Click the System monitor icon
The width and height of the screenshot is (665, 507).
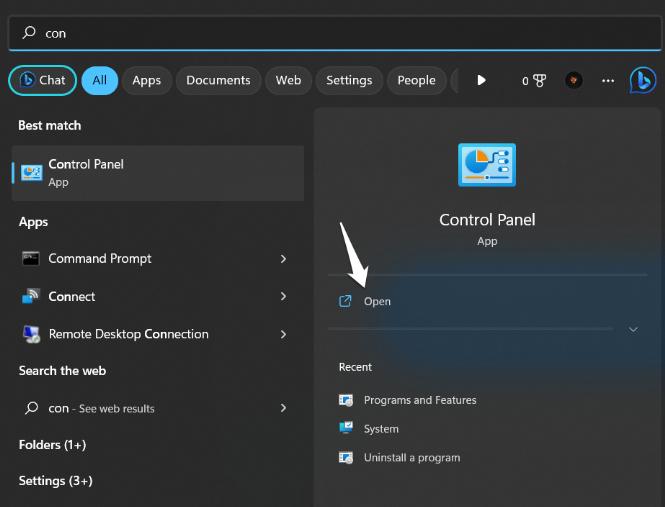346,428
